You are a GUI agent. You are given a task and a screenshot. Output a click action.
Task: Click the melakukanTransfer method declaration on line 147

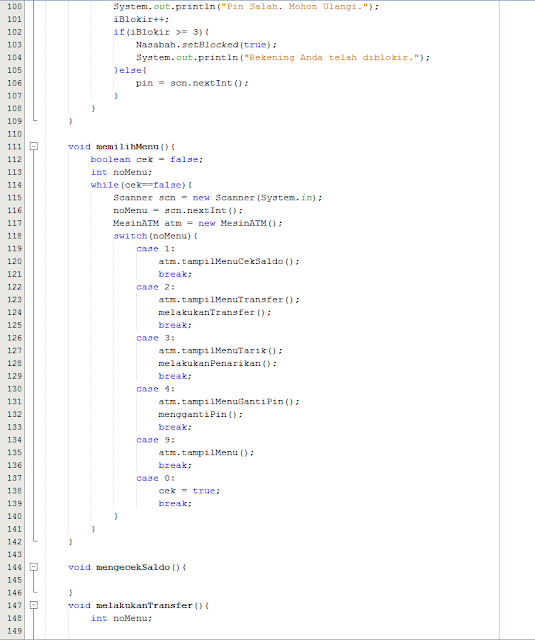point(138,605)
